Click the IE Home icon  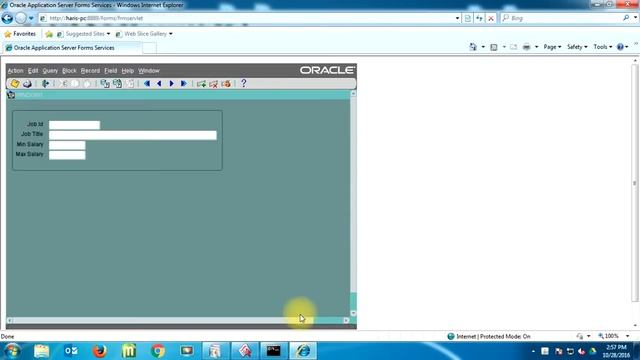click(x=473, y=47)
